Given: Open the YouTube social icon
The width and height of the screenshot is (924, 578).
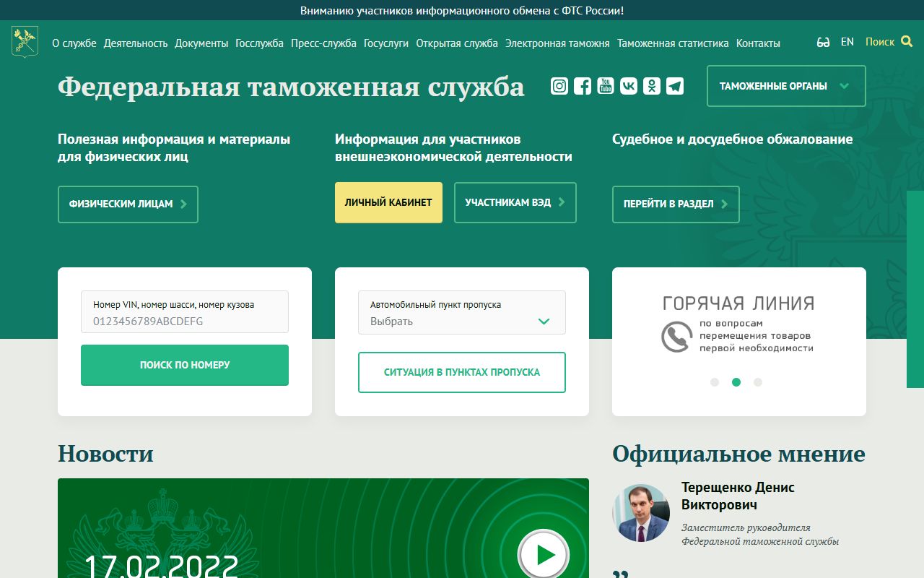Looking at the screenshot, I should tap(606, 86).
